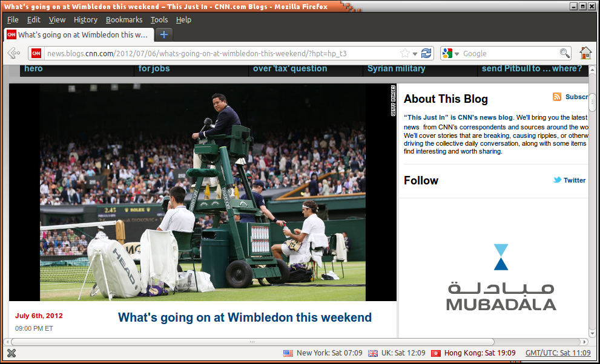Click the Wimbledon umpire chair photo
This screenshot has width=600, height=364.
[203, 192]
